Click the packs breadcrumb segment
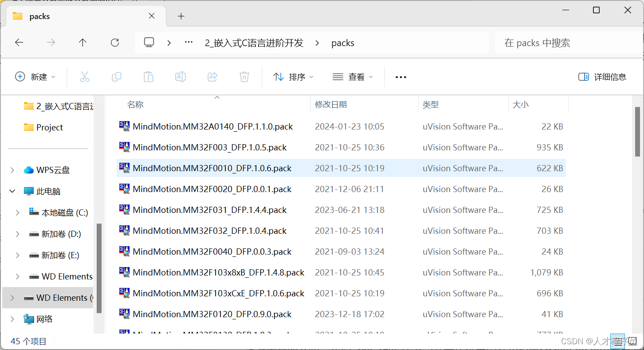 [x=343, y=43]
